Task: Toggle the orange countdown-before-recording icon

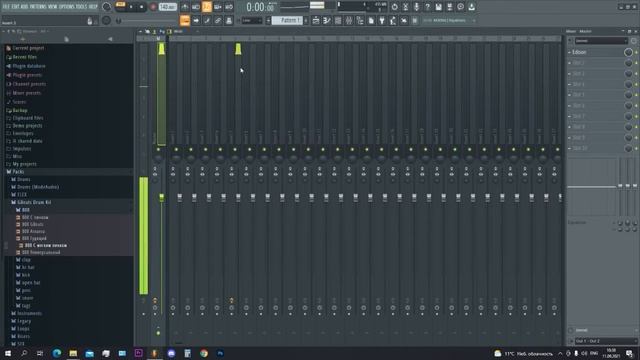Action: pos(207,7)
